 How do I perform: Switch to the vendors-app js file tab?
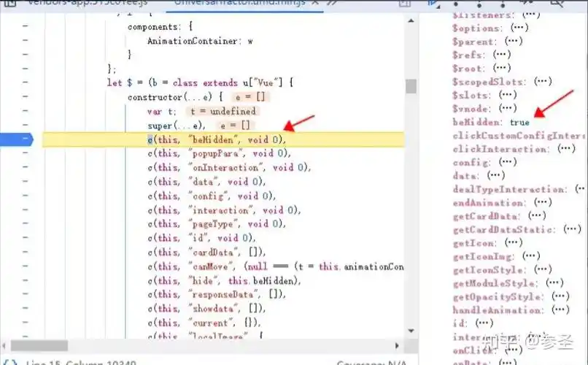[x=79, y=3]
